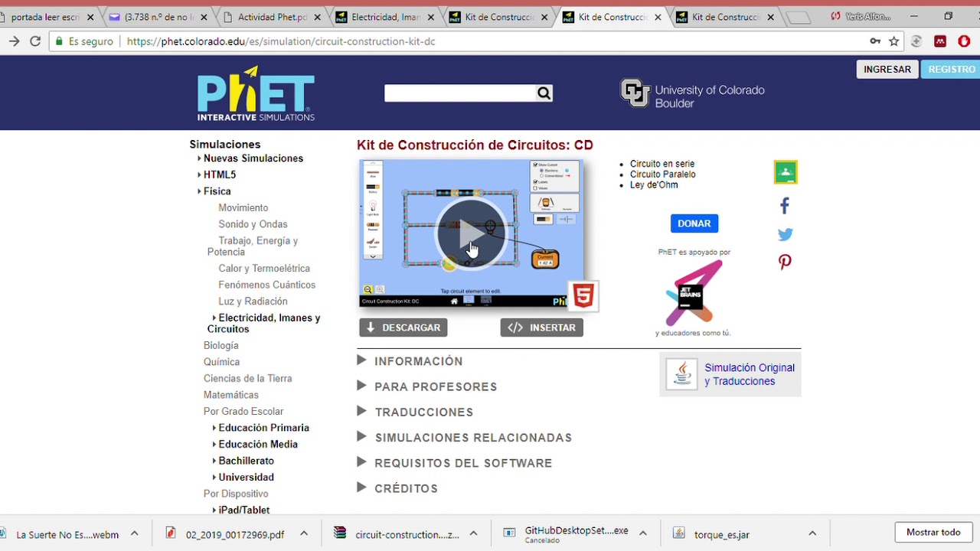Click the red Opera-style extension icon
Viewport: 980px width, 551px height.
(964, 41)
